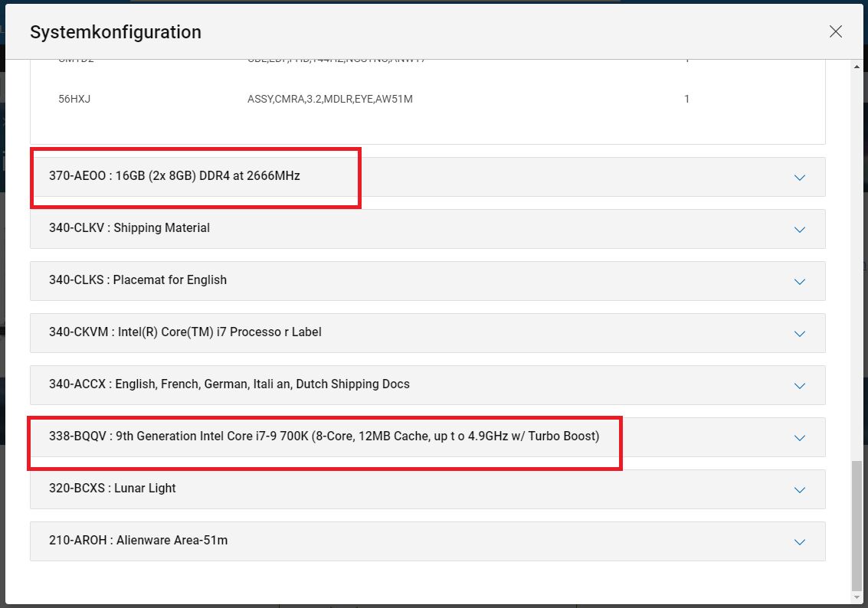The width and height of the screenshot is (868, 608).
Task: Expand chevron for 370-AEOO 16GB DDR4
Action: pos(799,178)
